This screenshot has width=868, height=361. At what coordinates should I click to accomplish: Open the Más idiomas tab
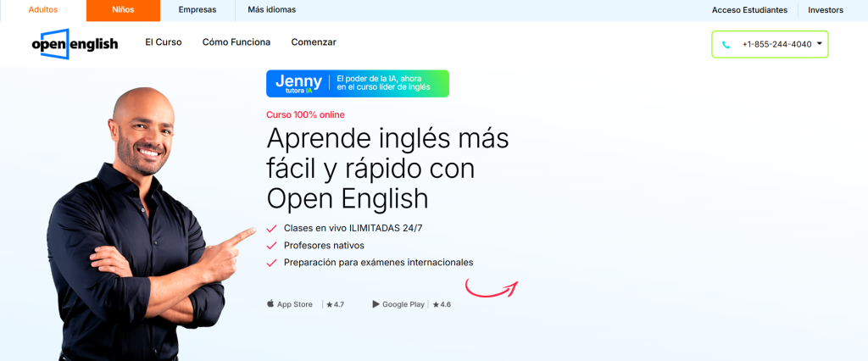pyautogui.click(x=271, y=10)
